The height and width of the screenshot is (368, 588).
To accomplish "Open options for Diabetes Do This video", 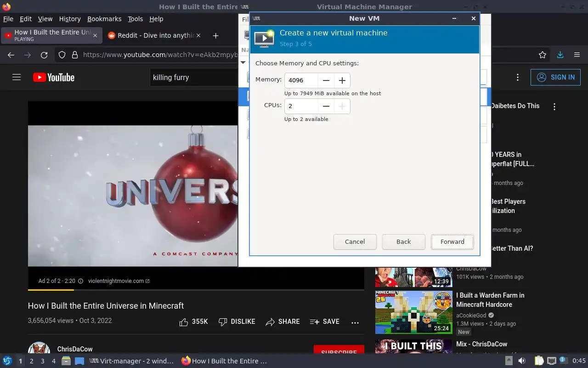I will click(554, 107).
